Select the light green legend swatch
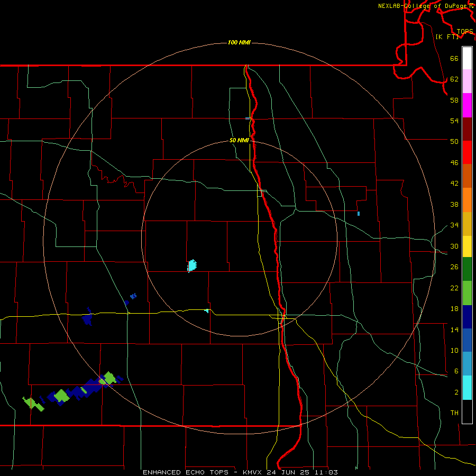This screenshot has height=476, width=476. [467, 293]
